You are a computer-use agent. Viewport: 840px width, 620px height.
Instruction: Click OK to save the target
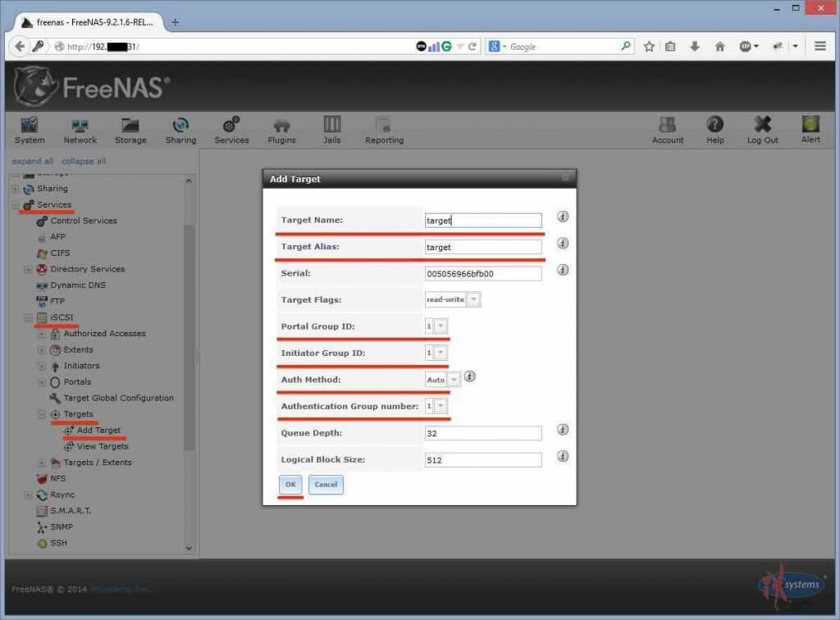click(290, 485)
